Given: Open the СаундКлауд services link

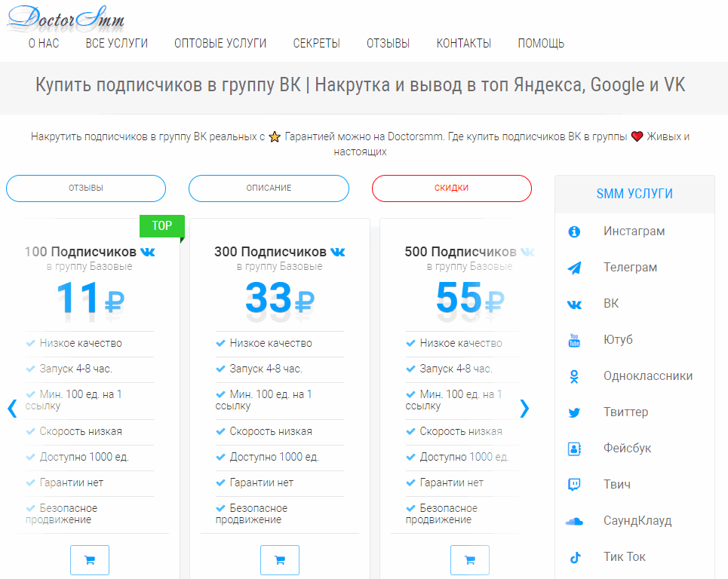Looking at the screenshot, I should 637,520.
